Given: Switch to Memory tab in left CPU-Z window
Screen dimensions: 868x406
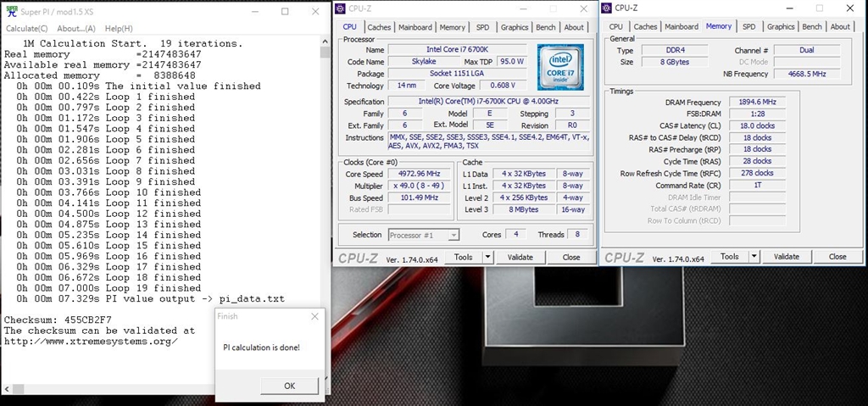Looking at the screenshot, I should tap(453, 27).
